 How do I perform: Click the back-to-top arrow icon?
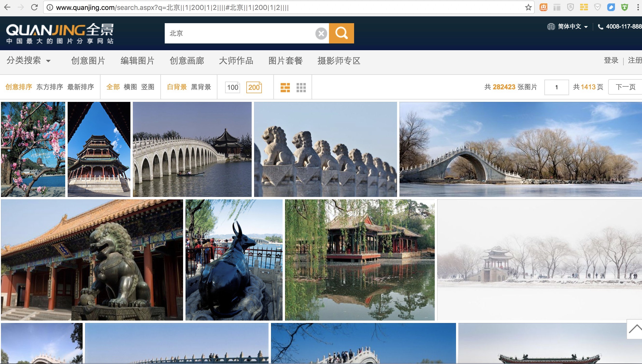(x=635, y=329)
